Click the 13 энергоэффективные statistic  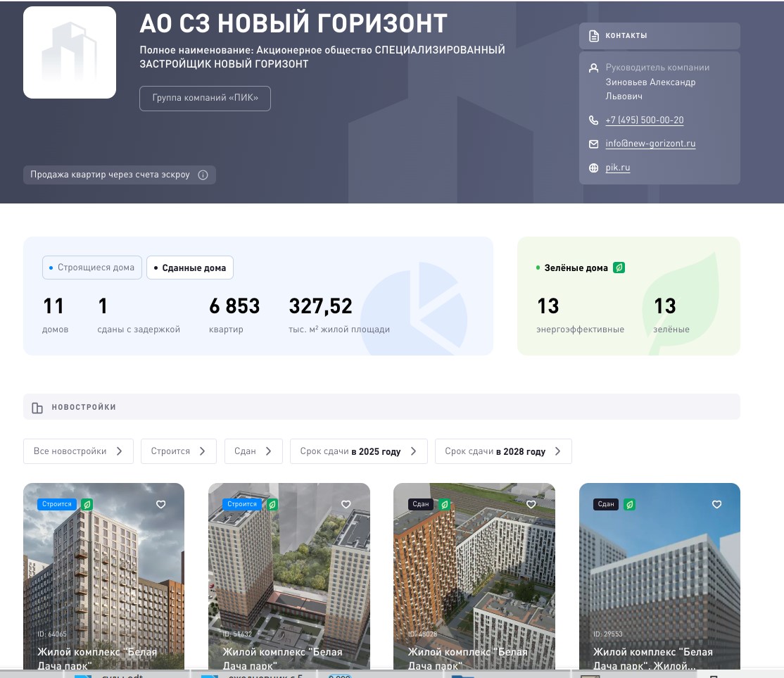click(580, 315)
